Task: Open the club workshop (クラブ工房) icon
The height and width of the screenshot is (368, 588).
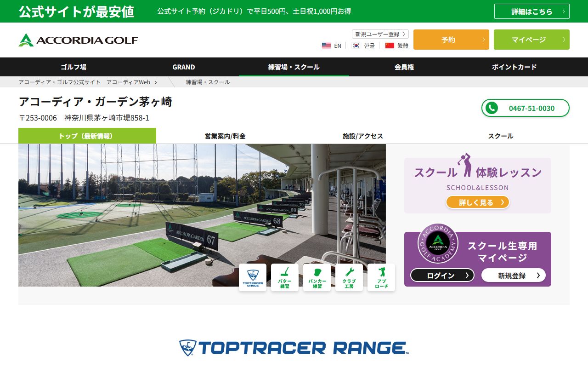Action: 349,277
